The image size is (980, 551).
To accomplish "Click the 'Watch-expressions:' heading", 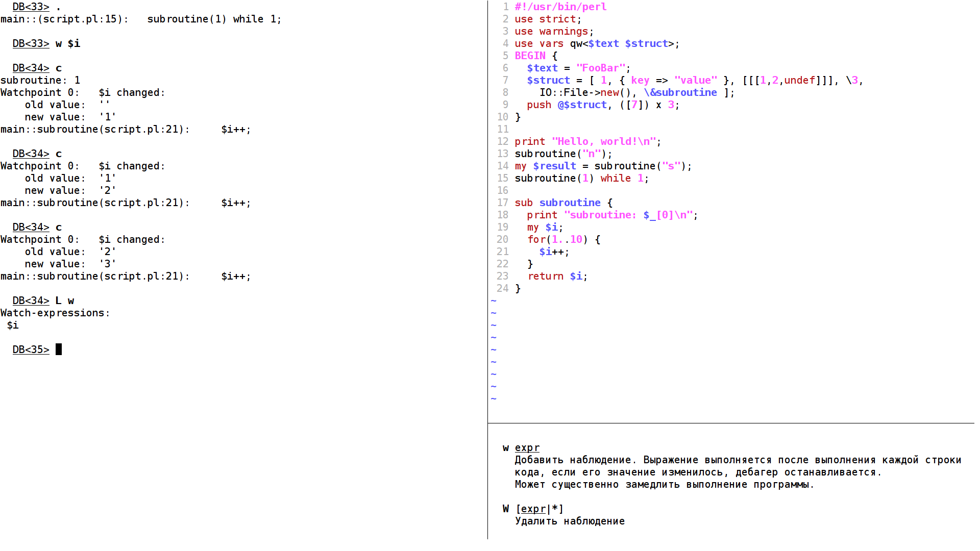I will [56, 313].
